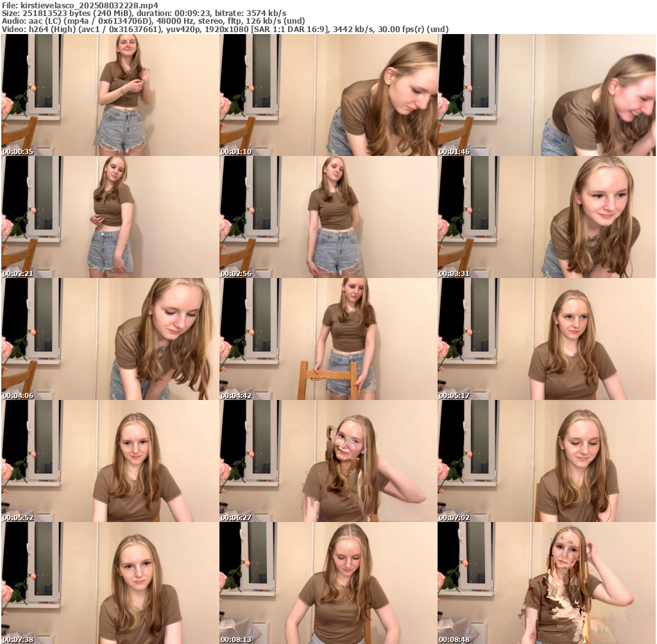Click the Size and duration info line
Screen dimensions: 657x644
click(144, 13)
